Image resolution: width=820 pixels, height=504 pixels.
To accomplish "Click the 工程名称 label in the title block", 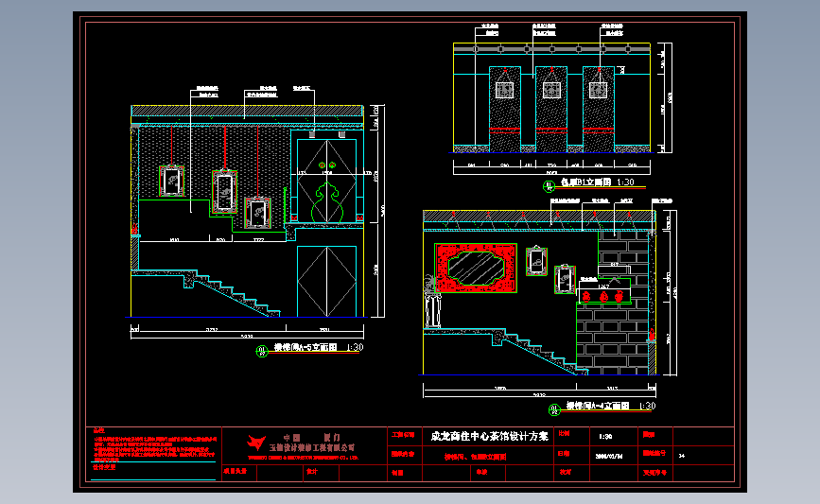I will coord(403,434).
